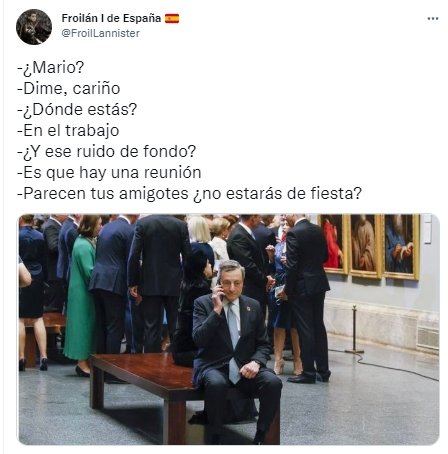The image size is (448, 454).
Task: Click the @FroilLannister handle
Action: 100,33
